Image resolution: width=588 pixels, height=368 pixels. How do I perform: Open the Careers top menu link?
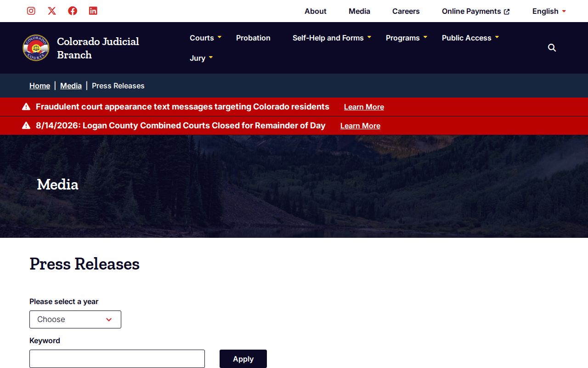pos(406,11)
